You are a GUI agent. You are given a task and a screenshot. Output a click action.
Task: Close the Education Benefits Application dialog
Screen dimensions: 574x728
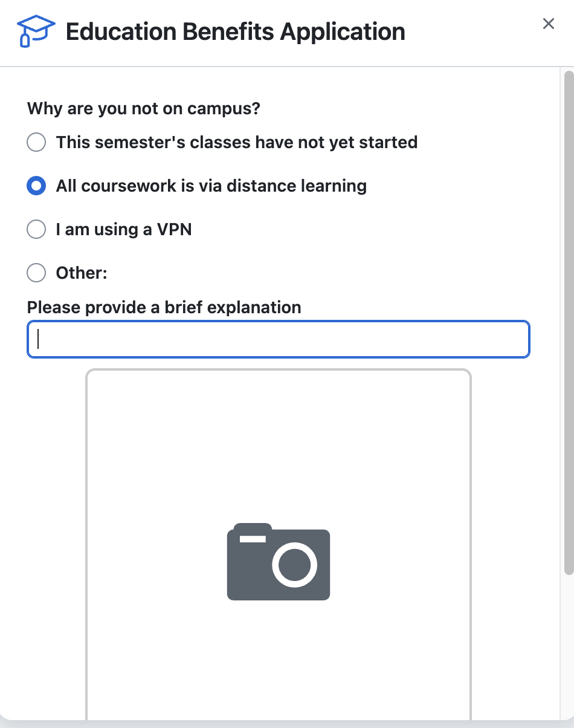click(548, 24)
